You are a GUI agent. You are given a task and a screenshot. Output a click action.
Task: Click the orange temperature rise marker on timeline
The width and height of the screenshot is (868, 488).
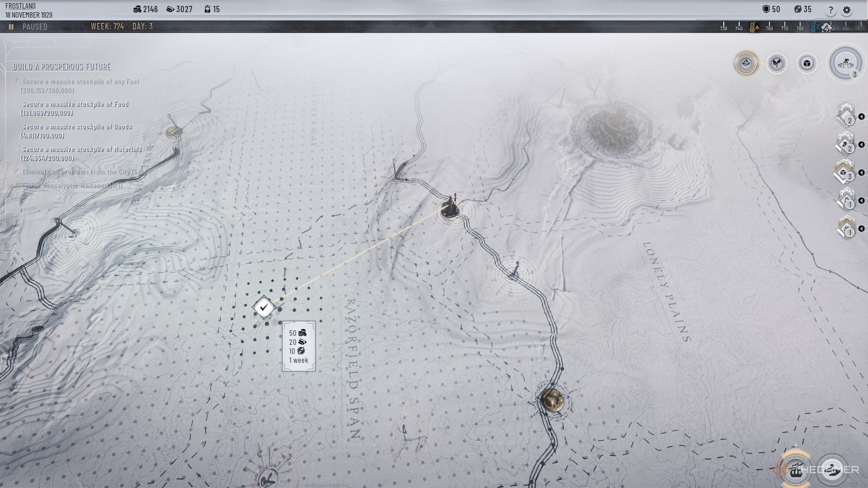pos(754,28)
